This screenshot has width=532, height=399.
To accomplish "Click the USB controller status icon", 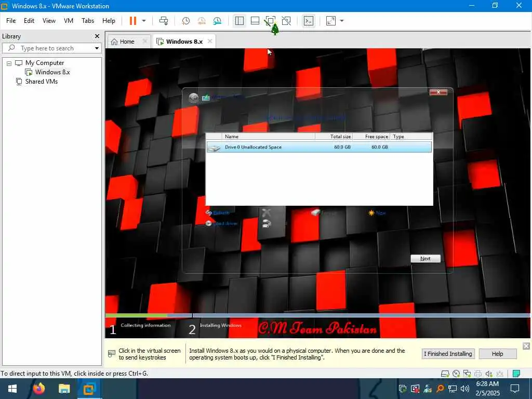I will pyautogui.click(x=500, y=374).
